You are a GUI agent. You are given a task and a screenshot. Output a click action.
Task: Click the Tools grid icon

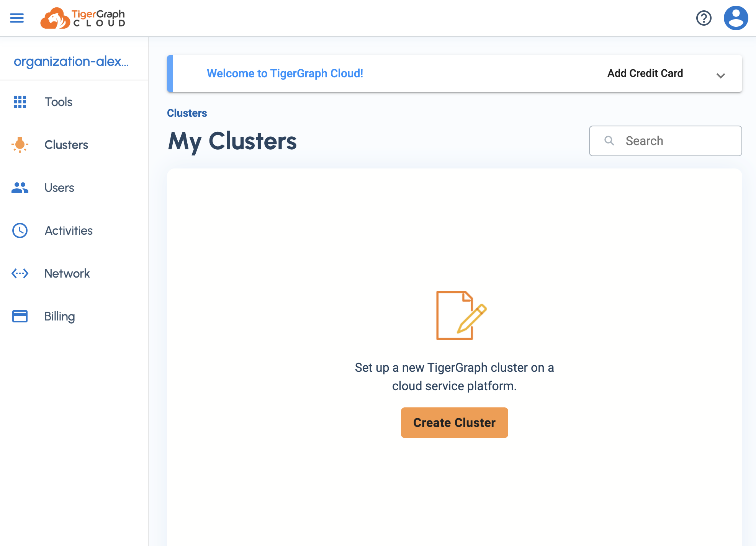[20, 102]
